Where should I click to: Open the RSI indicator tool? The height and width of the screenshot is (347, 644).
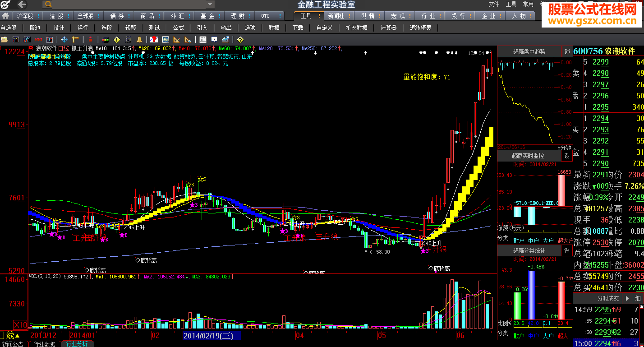coord(38,40)
